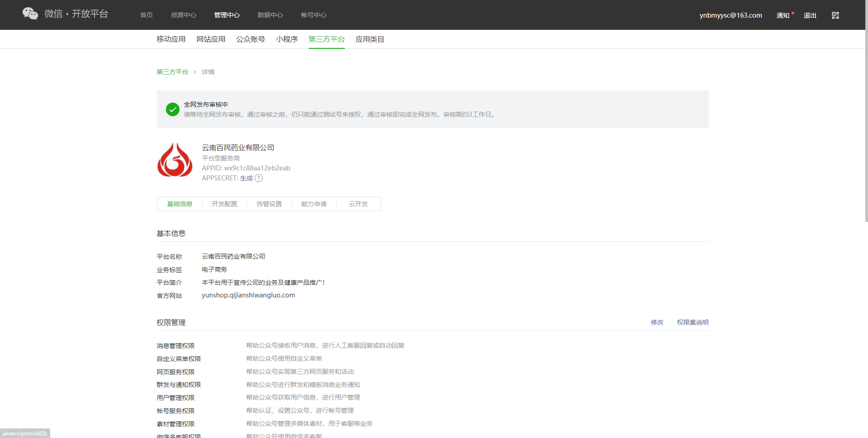Screen dimensions: 868x438
Task: Click 云南百民药业有限公司 value in 平台名称 row
Action: point(233,256)
